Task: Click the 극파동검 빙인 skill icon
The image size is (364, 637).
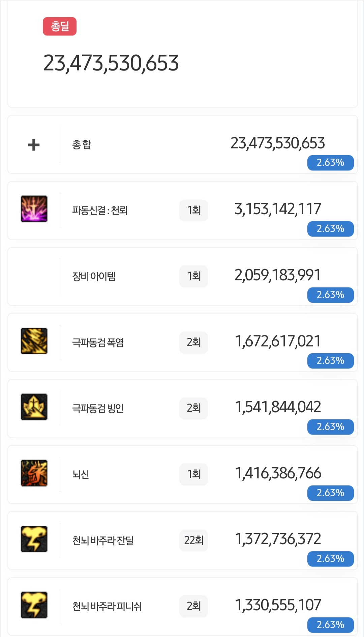Action: pos(34,407)
